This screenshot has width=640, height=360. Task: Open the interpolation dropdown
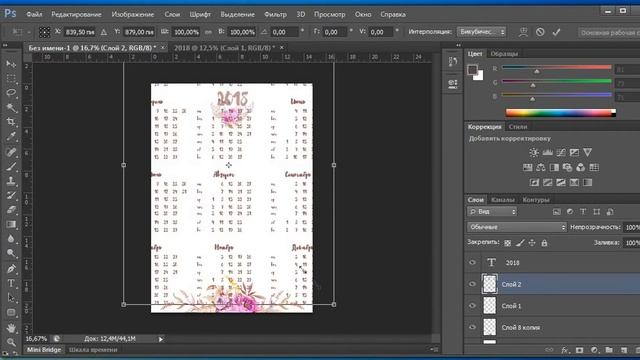pos(481,32)
